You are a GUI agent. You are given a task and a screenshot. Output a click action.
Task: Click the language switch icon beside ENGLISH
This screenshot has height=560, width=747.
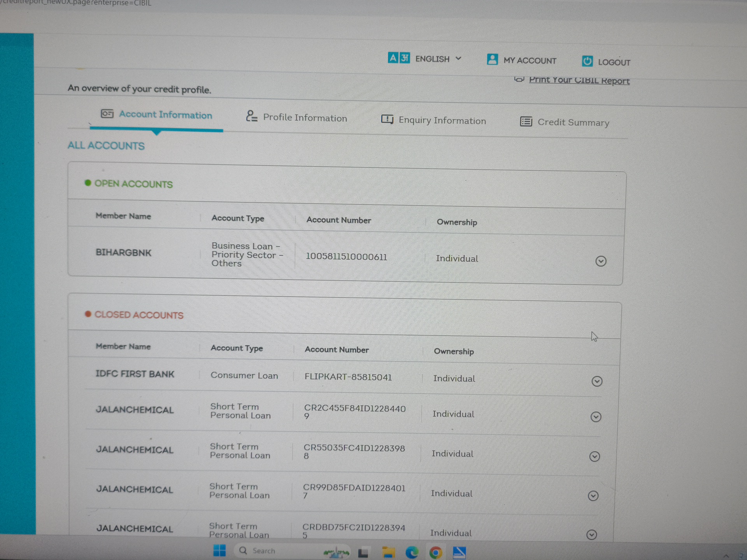[398, 58]
